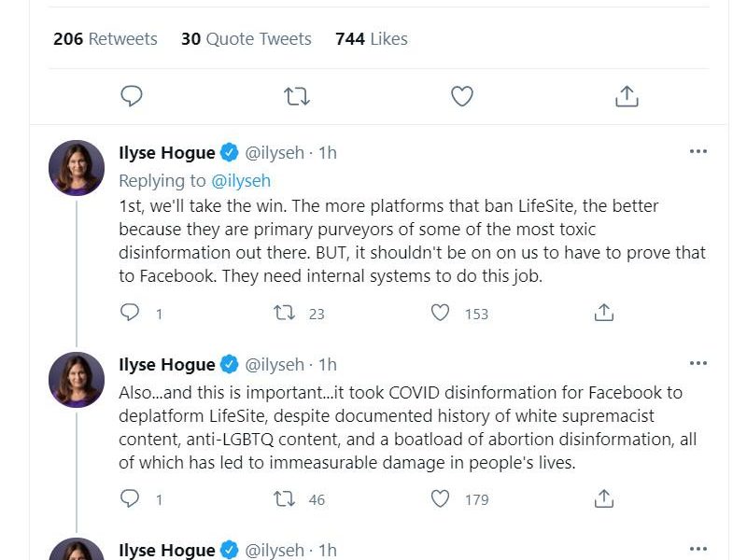Like the tweet with 179 likes
747x560 pixels.
tap(441, 499)
